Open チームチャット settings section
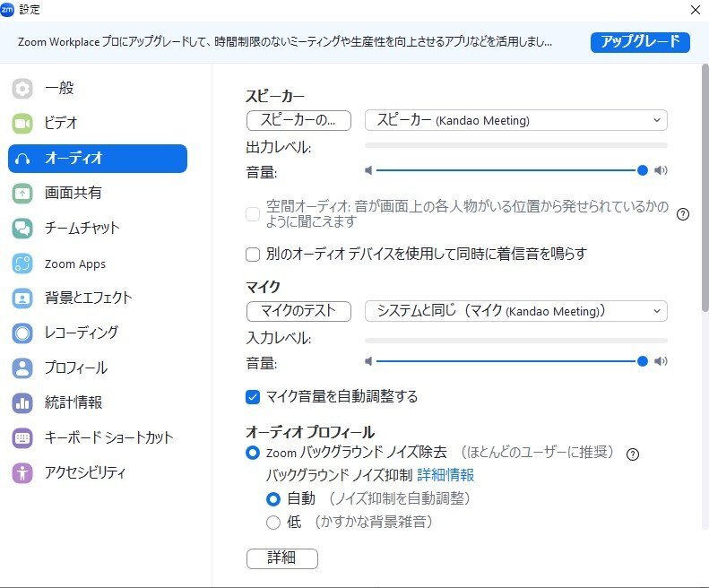 [x=98, y=229]
